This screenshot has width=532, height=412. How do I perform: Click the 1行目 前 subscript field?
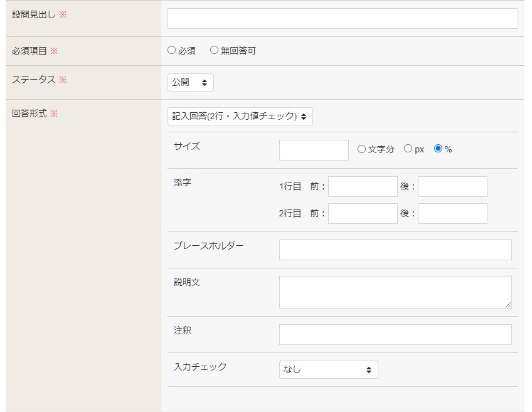tap(363, 187)
